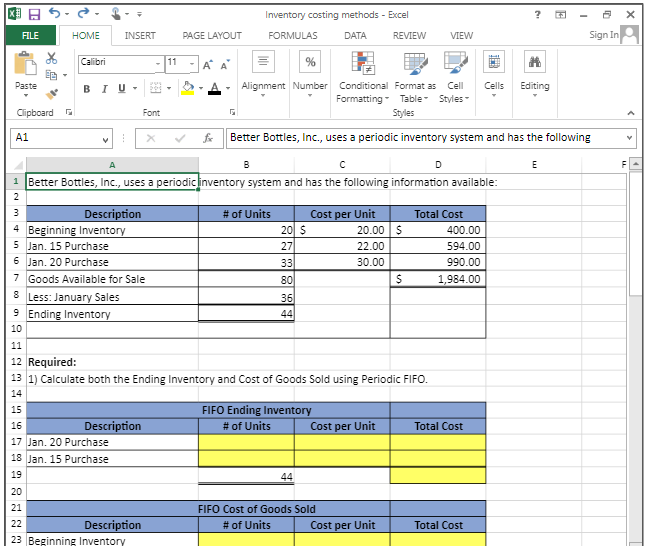Screen dimensions: 649x549
Task: Click the Save icon in quick access toolbar
Action: 34,14
